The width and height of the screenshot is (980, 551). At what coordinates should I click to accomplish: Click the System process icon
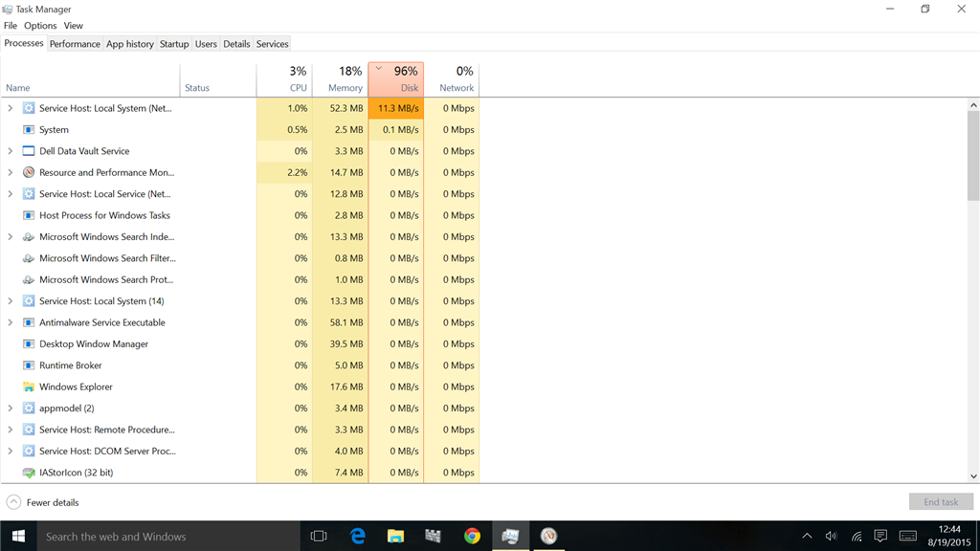coord(29,129)
